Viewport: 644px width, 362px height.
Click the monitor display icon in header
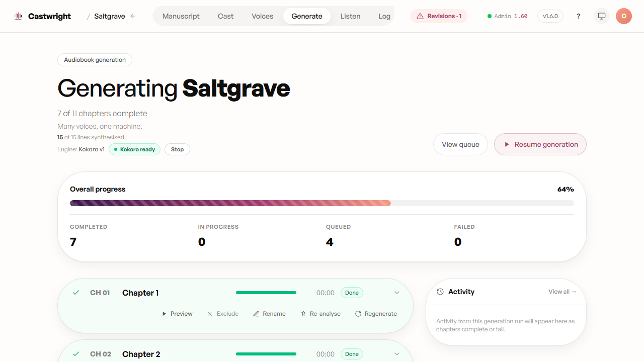pyautogui.click(x=602, y=16)
